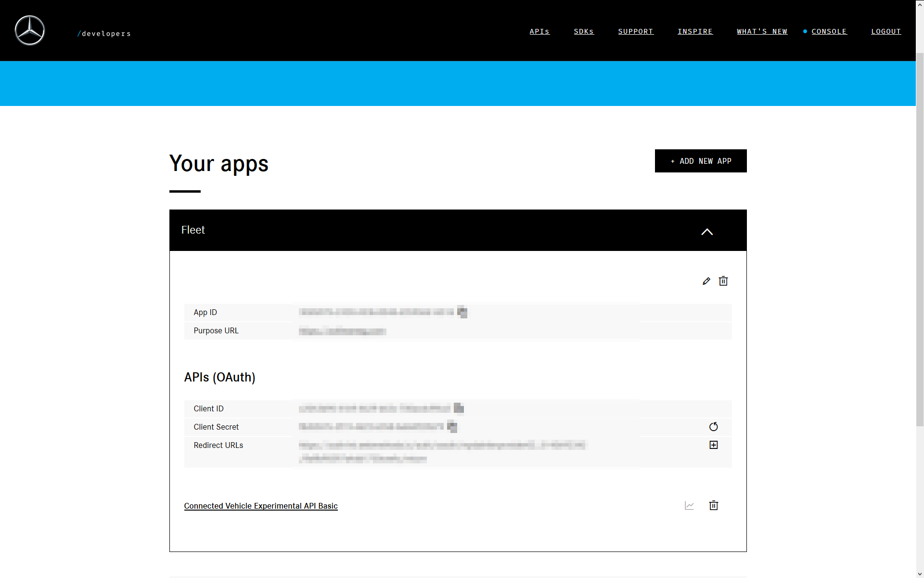The height and width of the screenshot is (578, 924).
Task: Open the APIs menu item
Action: [x=539, y=31]
